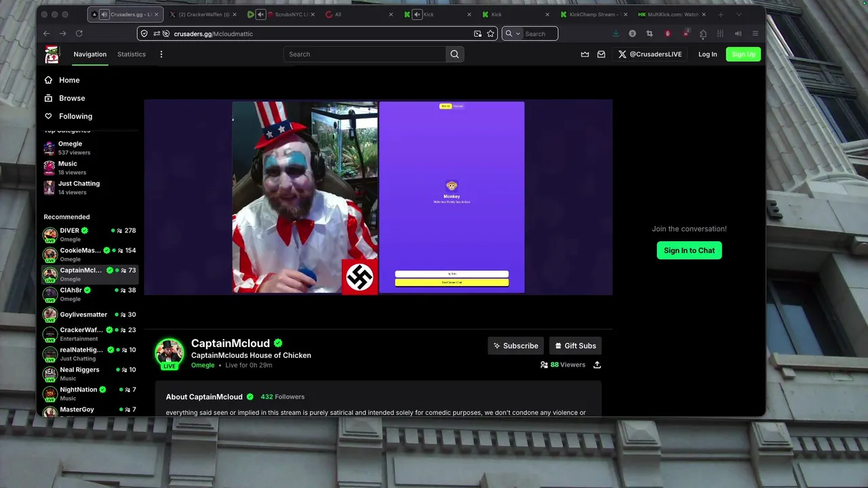868x488 pixels.
Task: Click the three-dot menu beside Statistics
Action: (161, 54)
